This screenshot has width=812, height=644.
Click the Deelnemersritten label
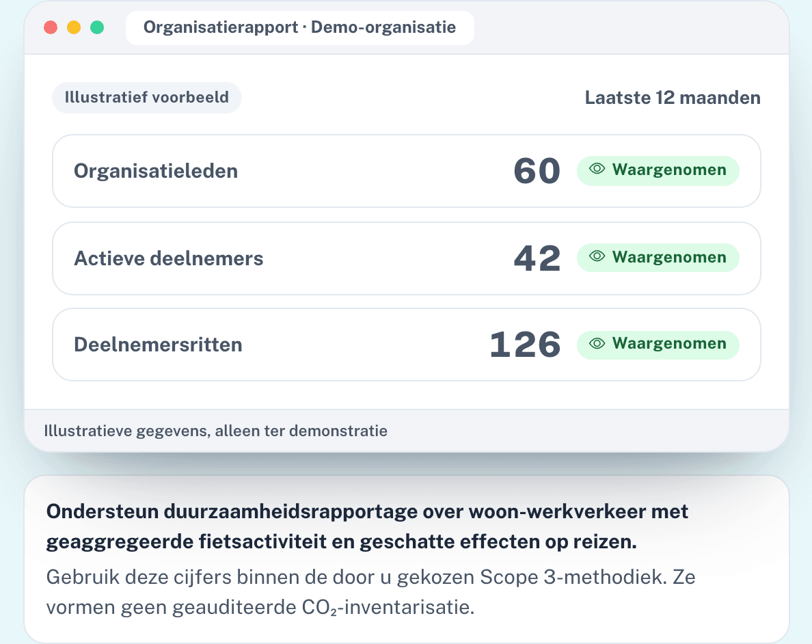[158, 345]
